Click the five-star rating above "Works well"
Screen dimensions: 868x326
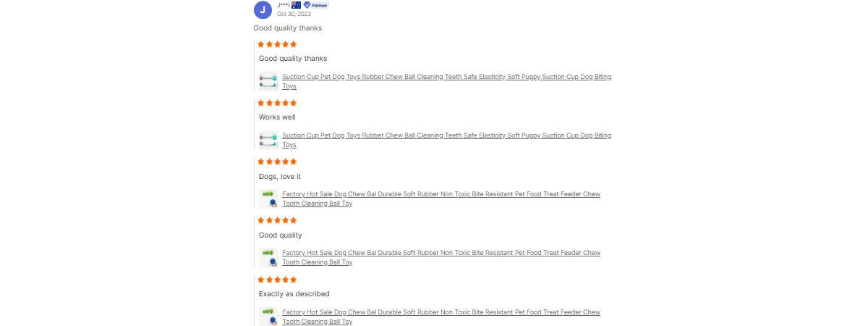[277, 103]
